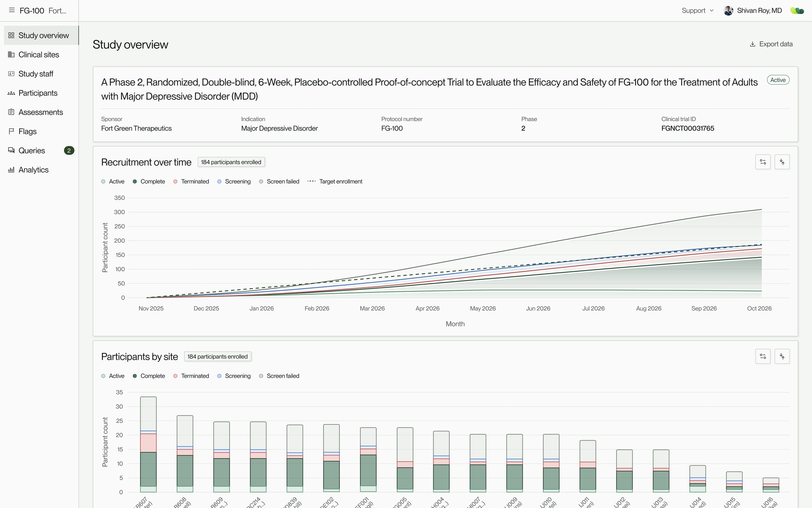Expand the Support dropdown
Screen dimensions: 812x508
(698, 10)
